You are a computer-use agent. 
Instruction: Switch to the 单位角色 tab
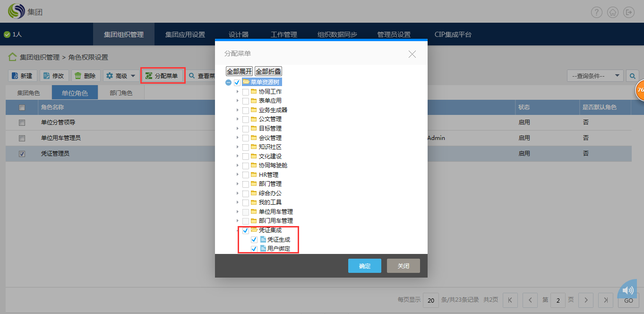75,93
